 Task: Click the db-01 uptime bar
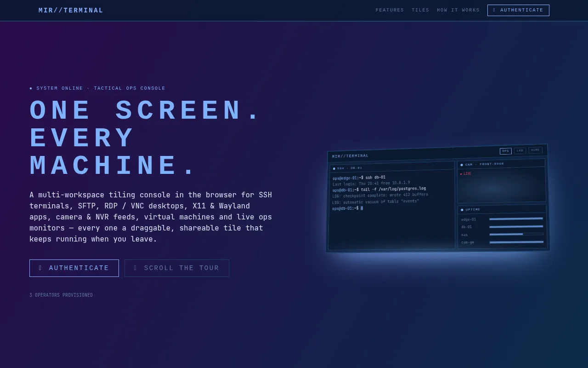click(516, 226)
